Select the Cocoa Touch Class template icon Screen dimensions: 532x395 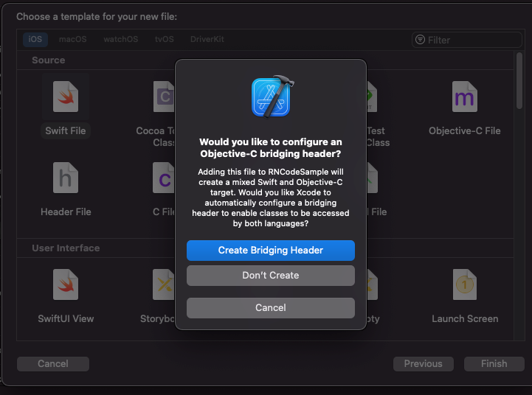tap(164, 97)
